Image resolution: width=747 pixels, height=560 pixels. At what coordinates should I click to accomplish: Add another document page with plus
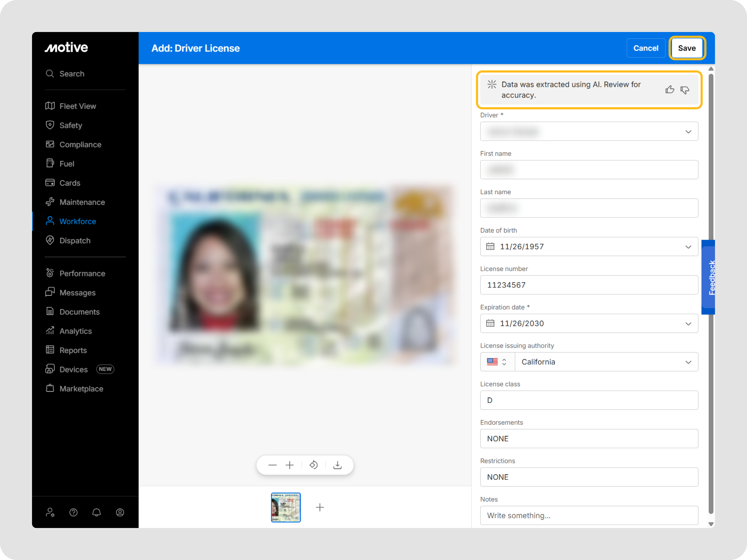click(320, 507)
